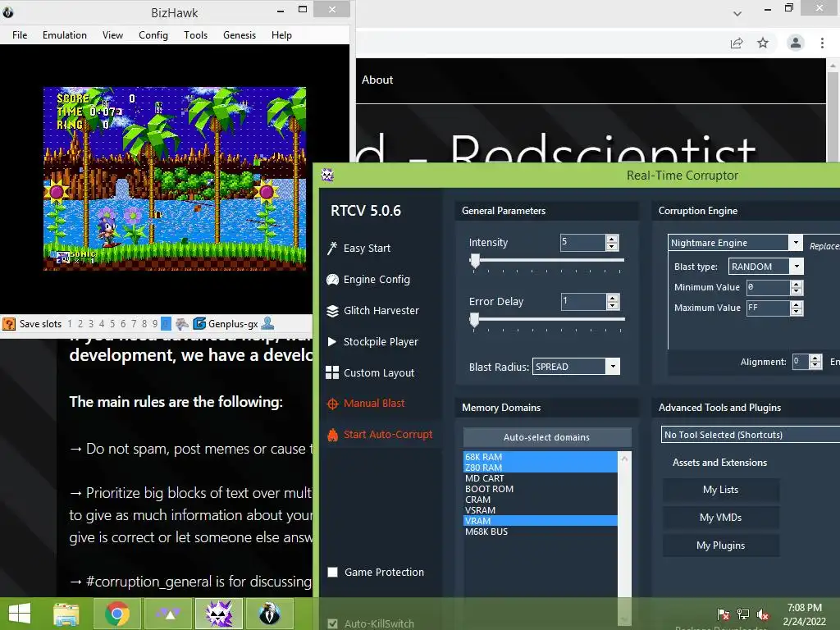Select CRAM memory domain
The height and width of the screenshot is (630, 840).
[540, 500]
